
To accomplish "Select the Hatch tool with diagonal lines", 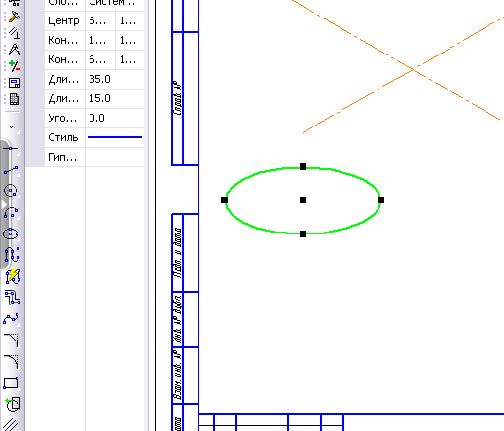I will coord(12,424).
